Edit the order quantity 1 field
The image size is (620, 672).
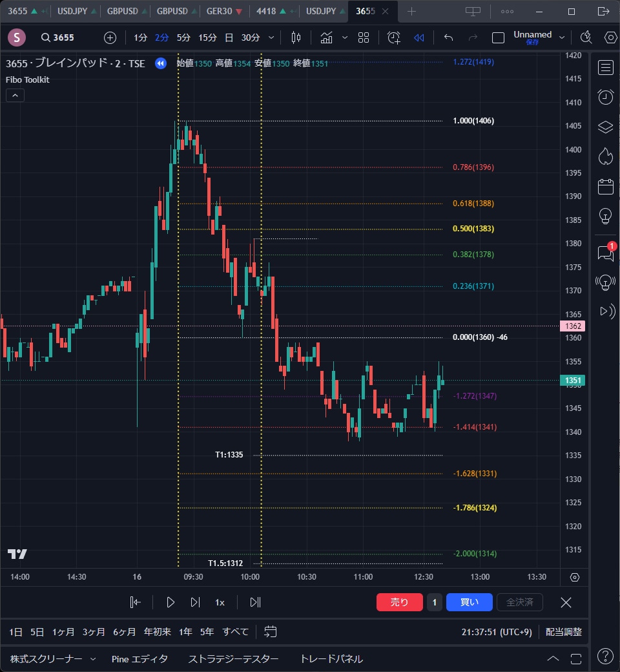pos(435,602)
